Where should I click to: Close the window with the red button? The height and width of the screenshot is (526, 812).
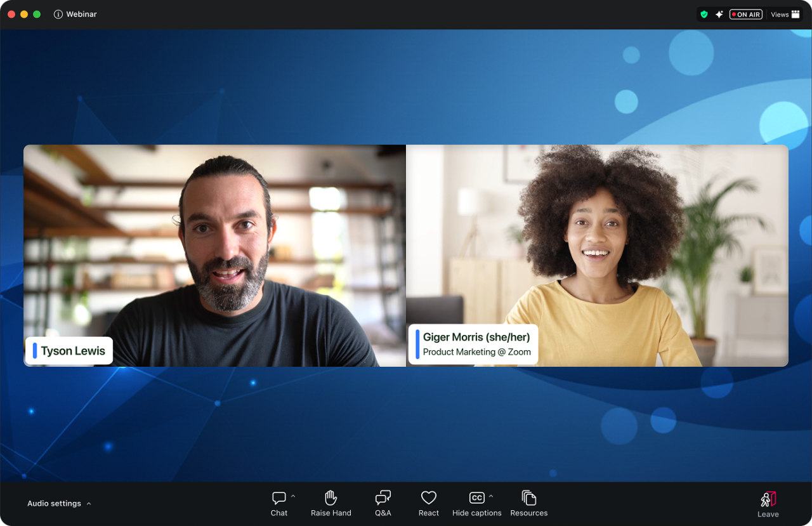coord(11,14)
